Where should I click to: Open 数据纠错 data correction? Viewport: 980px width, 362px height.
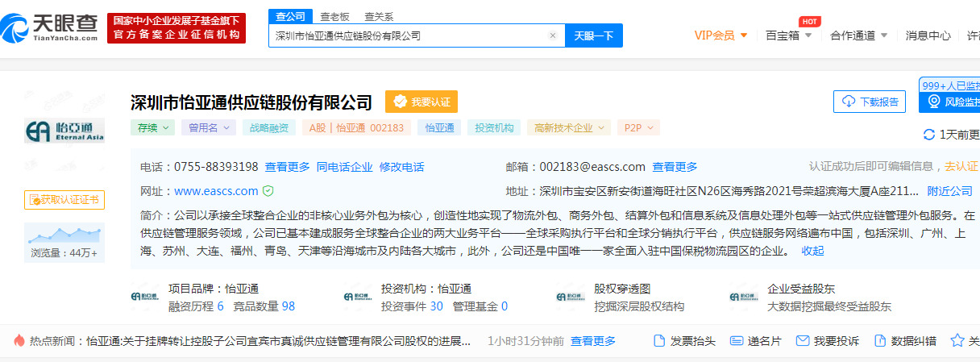pyautogui.click(x=905, y=341)
